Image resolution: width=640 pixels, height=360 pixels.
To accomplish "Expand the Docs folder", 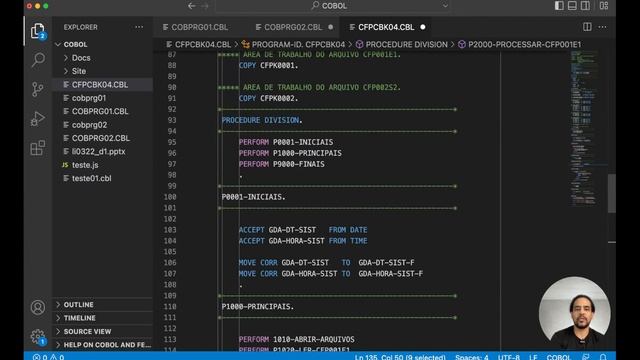I will (x=81, y=58).
